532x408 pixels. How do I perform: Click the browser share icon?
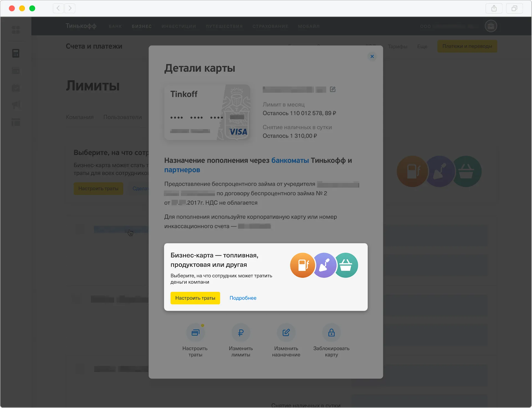tap(494, 8)
